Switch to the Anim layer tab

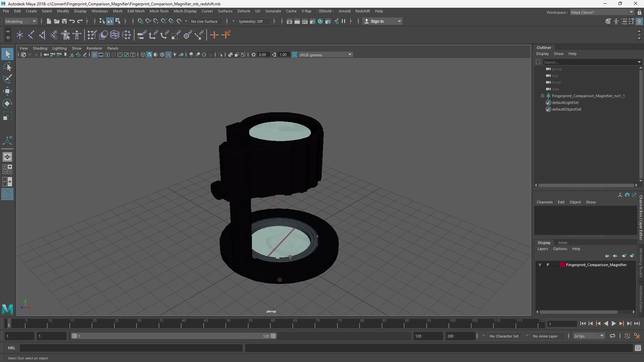pyautogui.click(x=563, y=243)
